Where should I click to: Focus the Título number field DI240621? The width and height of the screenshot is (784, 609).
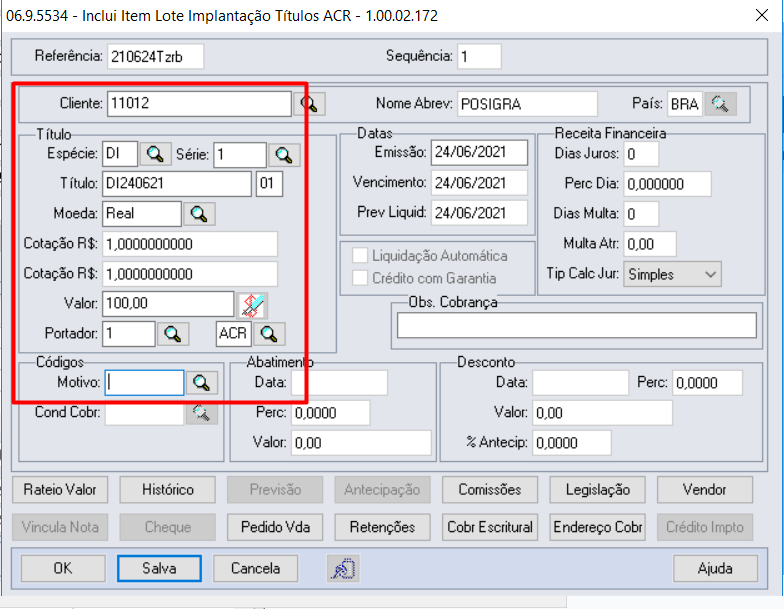[177, 184]
